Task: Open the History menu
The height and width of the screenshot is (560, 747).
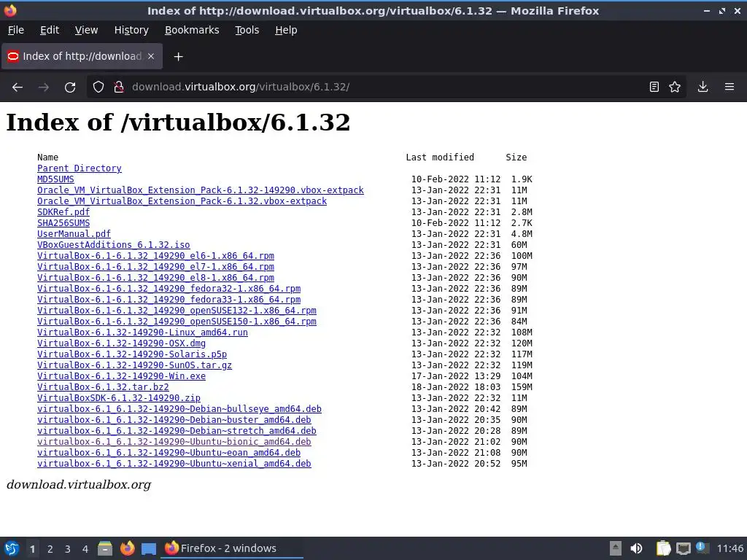Action: click(x=131, y=30)
